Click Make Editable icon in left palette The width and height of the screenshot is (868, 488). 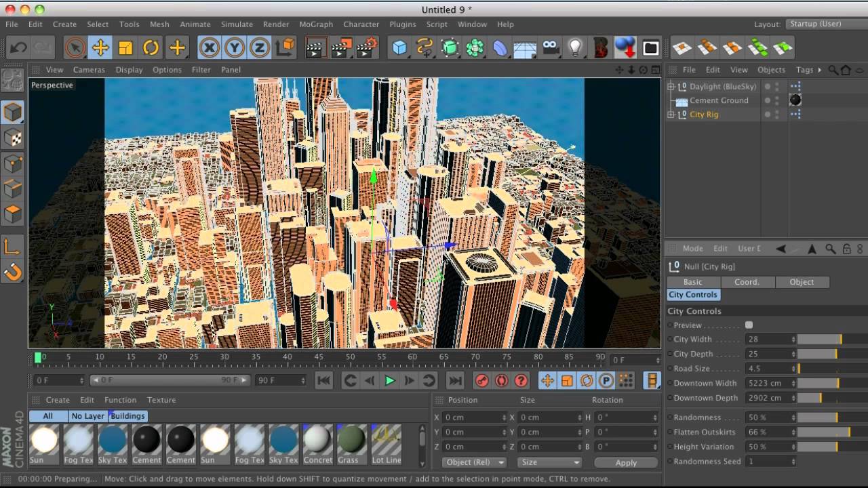click(12, 80)
